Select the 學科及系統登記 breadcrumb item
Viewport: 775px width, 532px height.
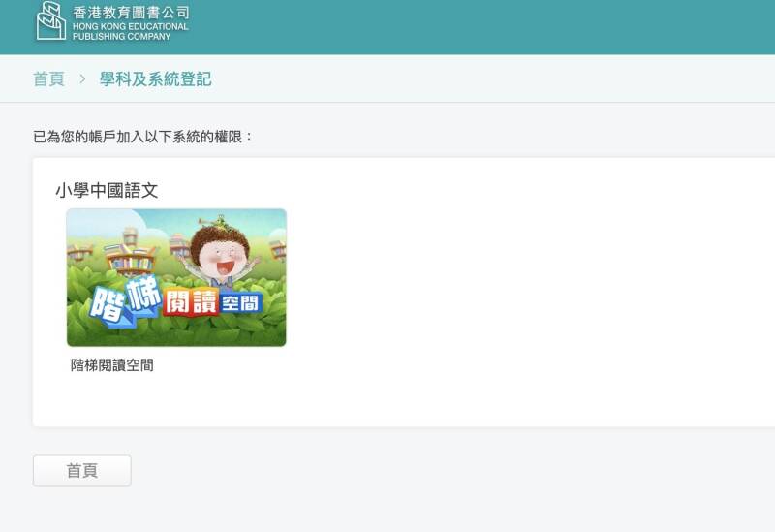156,79
